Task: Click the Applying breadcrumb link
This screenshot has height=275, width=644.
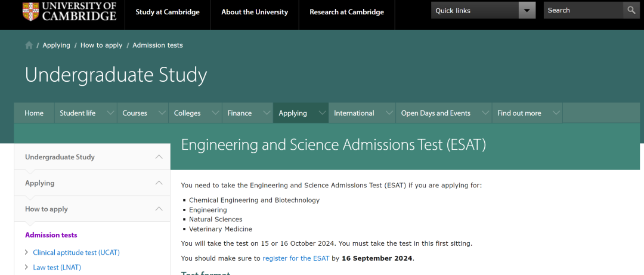Action: [56, 45]
